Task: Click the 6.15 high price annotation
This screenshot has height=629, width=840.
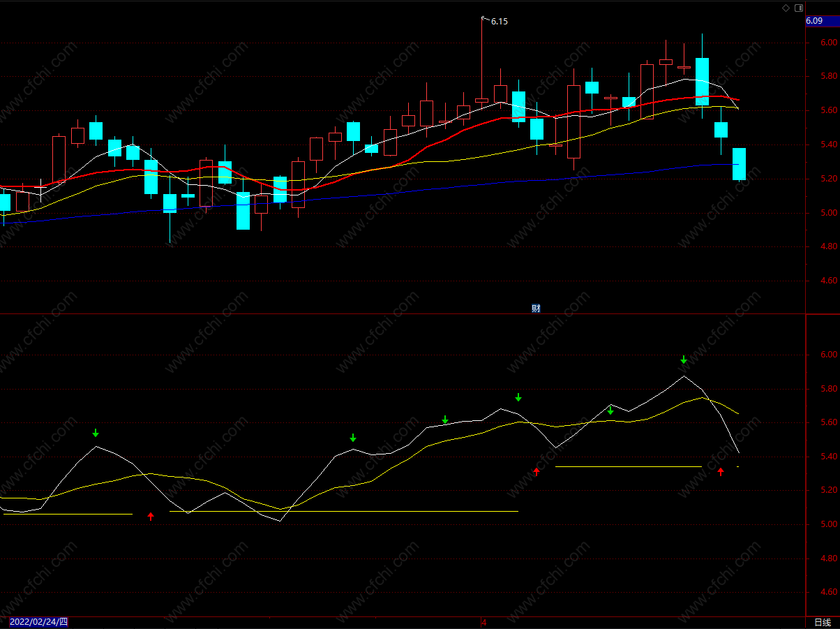Action: coord(500,22)
